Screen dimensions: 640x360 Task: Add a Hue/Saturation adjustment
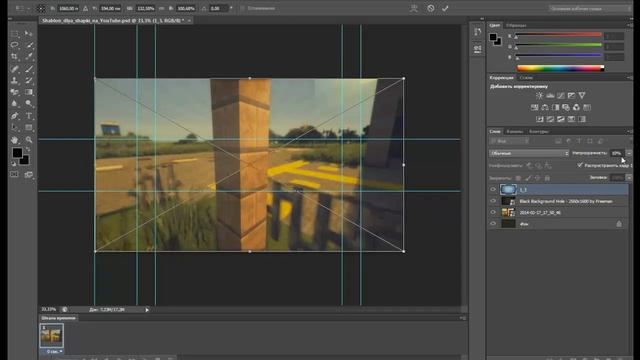point(534,107)
